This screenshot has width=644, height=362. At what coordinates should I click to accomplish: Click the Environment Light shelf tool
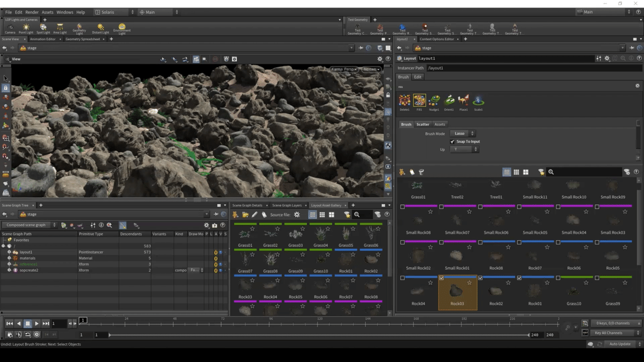(x=122, y=28)
